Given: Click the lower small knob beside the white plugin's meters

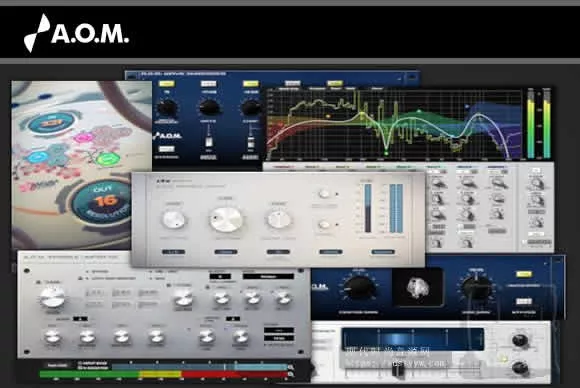Looking at the screenshot, I should click(324, 225).
